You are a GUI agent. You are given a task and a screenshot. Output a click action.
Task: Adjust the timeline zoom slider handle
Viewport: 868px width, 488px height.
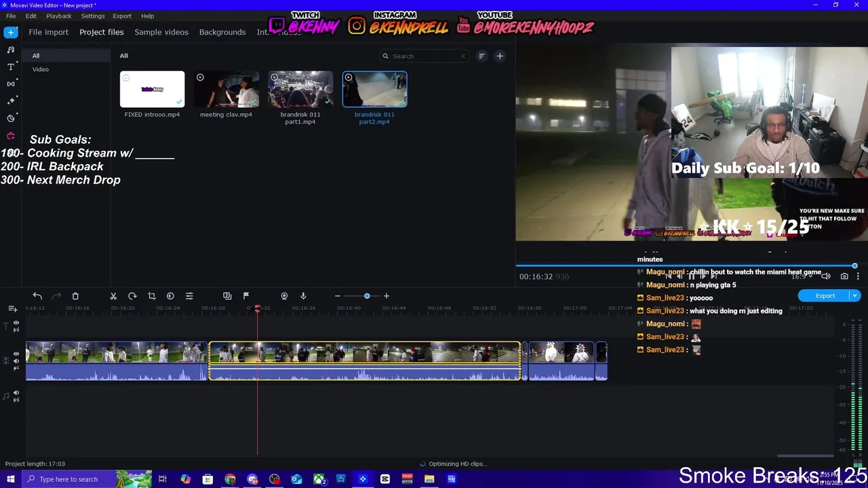(x=367, y=296)
